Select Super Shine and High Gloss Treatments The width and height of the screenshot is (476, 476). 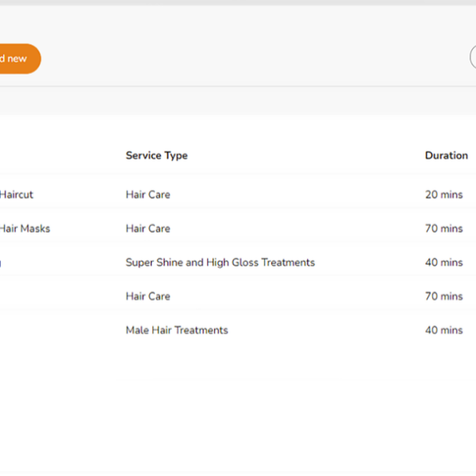coord(220,263)
